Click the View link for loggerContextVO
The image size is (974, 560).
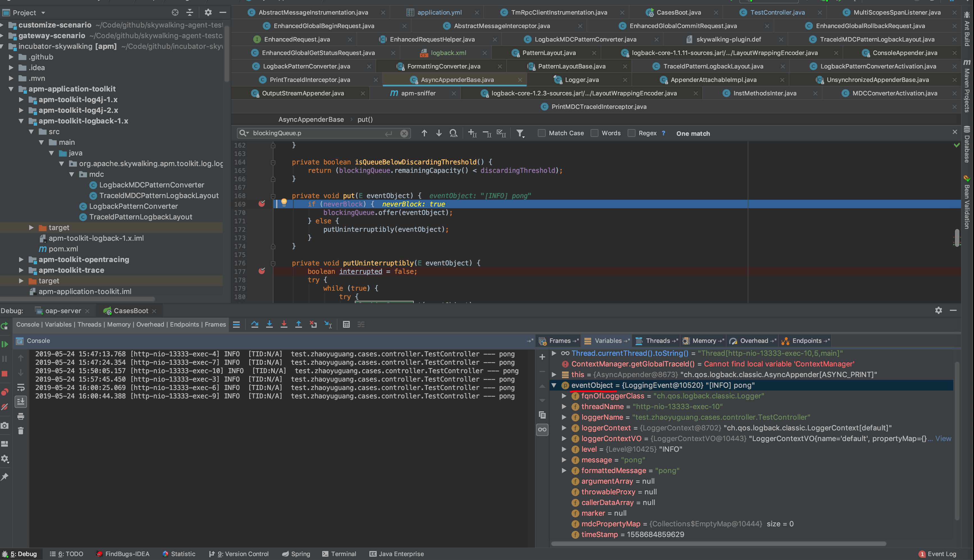[943, 439]
